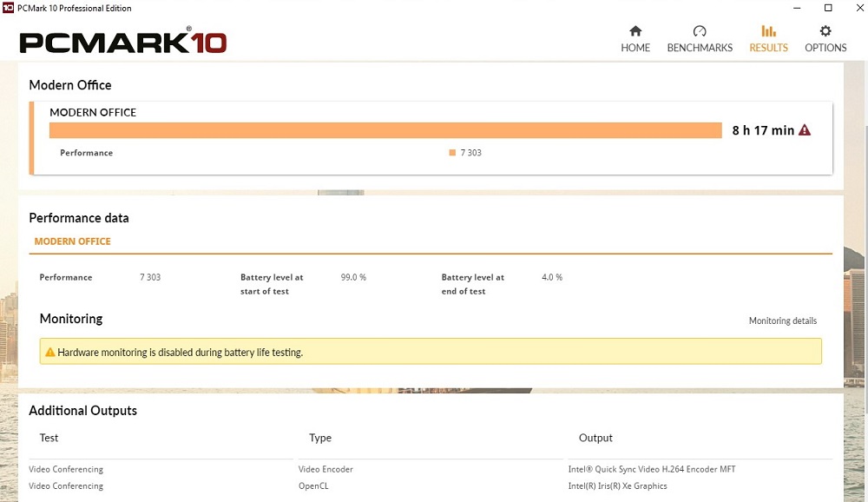Click the Performance data heading
868x502 pixels.
coord(79,218)
